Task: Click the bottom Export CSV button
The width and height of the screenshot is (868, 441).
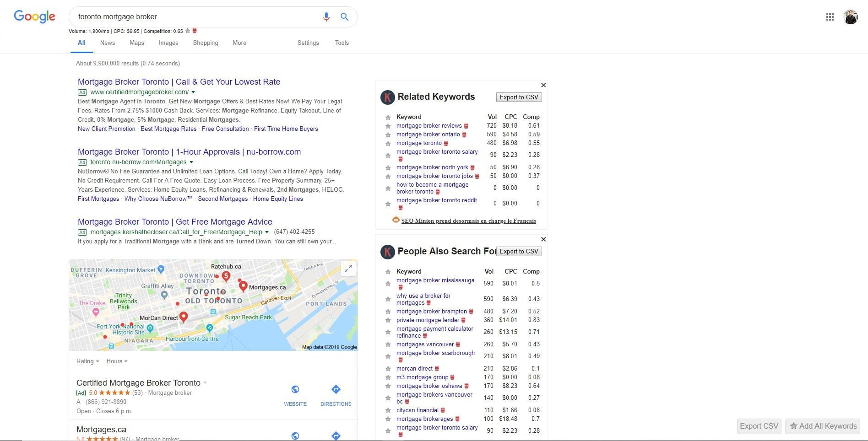Action: (x=759, y=426)
